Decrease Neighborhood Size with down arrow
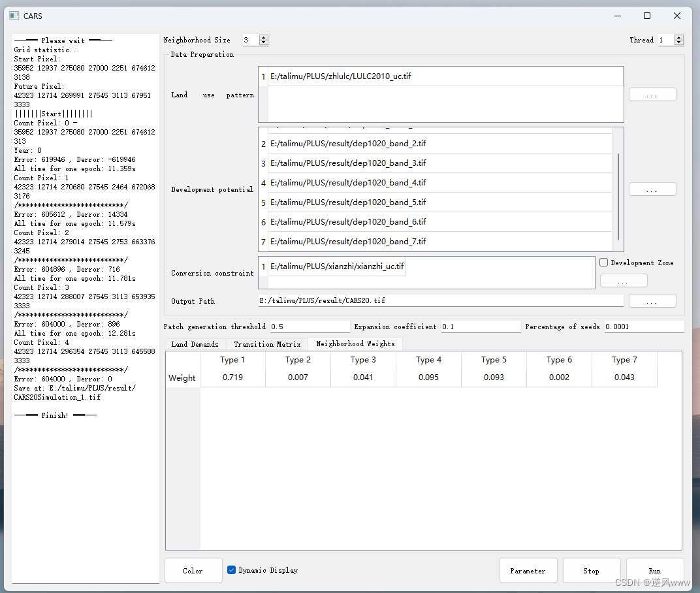This screenshot has width=700, height=593. [264, 42]
